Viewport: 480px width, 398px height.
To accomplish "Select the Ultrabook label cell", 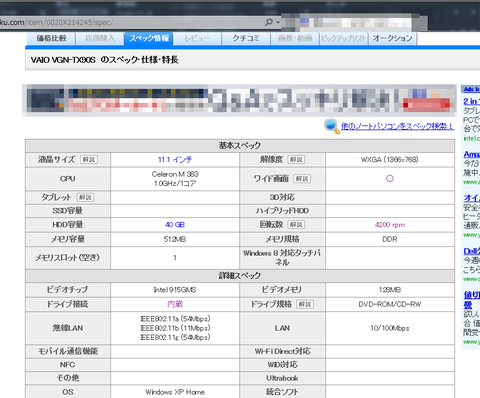I will 282,378.
